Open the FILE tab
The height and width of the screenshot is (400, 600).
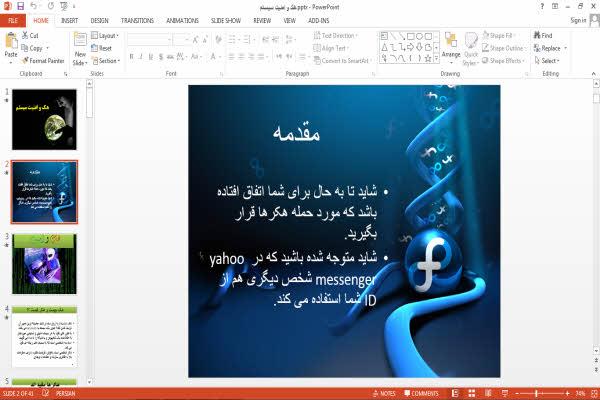13,21
